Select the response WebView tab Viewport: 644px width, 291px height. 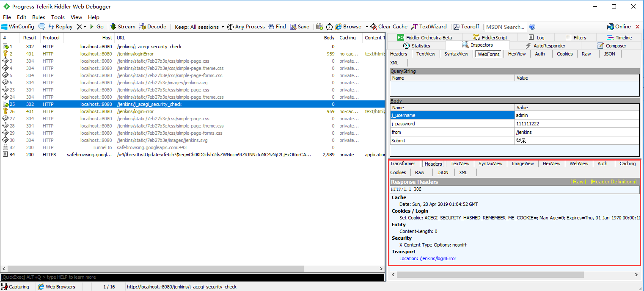tap(579, 164)
